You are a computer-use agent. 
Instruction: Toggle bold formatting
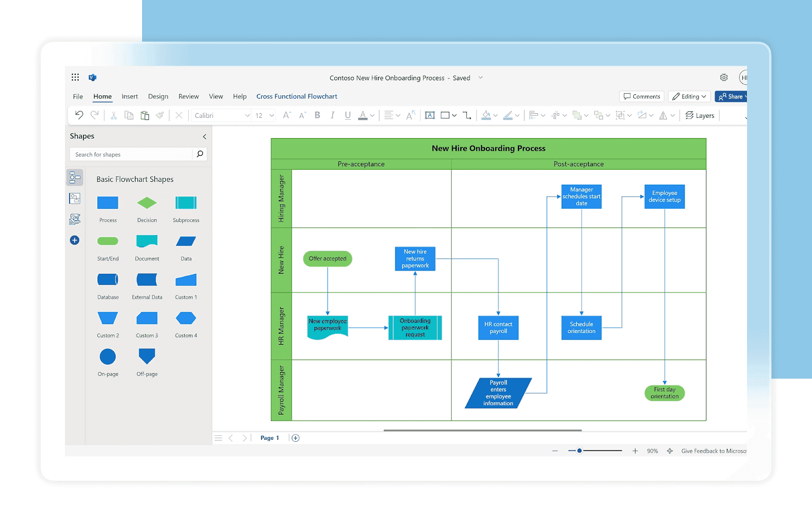pyautogui.click(x=317, y=115)
